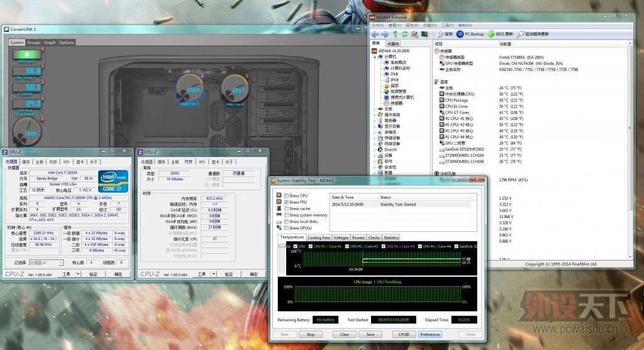This screenshot has height=350, width=644.
Task: Go back with AIDA64 blue left arrow
Action: point(375,35)
